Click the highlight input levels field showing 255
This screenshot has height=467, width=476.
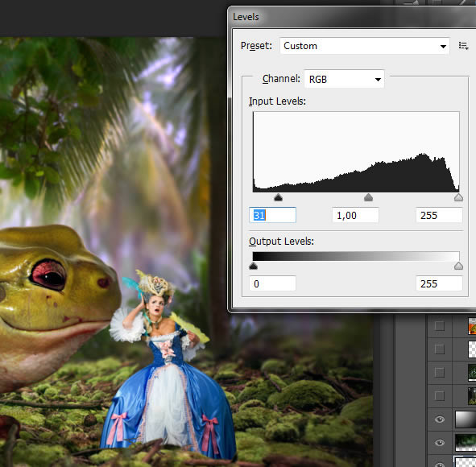439,215
